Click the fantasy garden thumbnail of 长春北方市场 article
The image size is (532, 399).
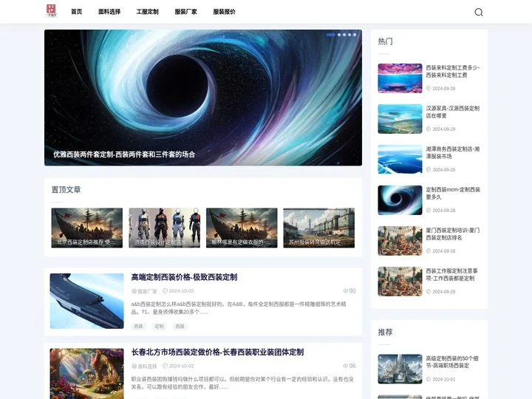(87, 374)
